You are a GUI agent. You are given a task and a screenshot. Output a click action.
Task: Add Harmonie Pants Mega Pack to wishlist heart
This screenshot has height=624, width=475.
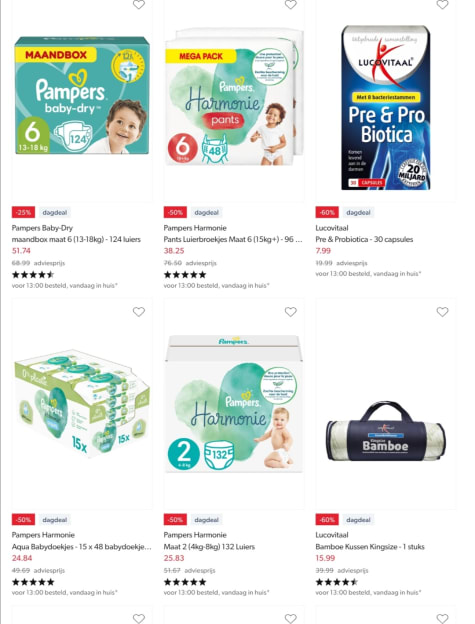pyautogui.click(x=291, y=4)
